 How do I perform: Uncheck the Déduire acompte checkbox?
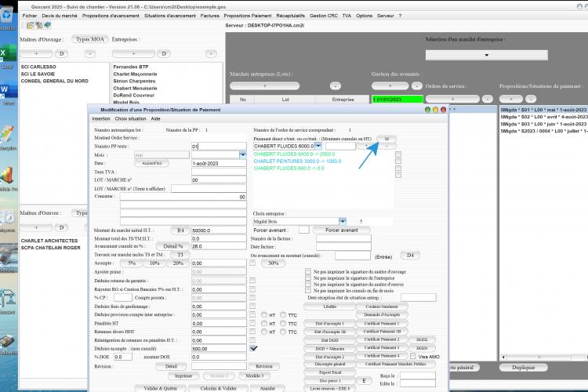coord(253,348)
